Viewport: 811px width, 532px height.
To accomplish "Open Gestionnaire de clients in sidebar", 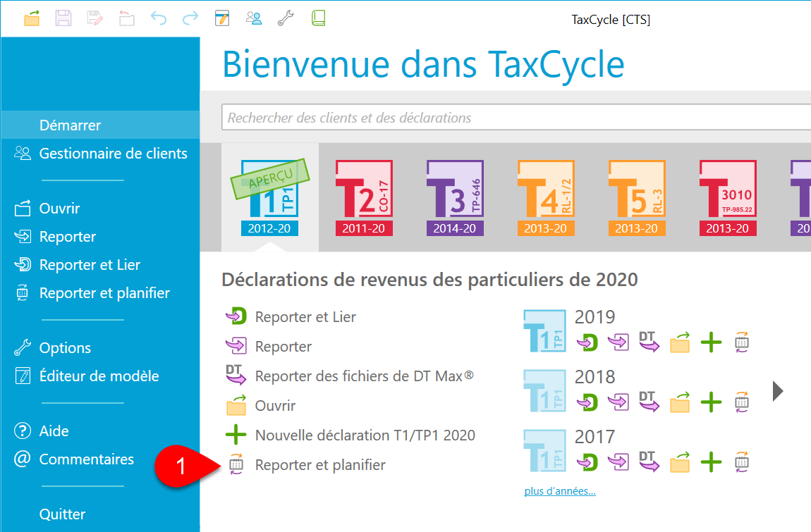I will [x=100, y=154].
